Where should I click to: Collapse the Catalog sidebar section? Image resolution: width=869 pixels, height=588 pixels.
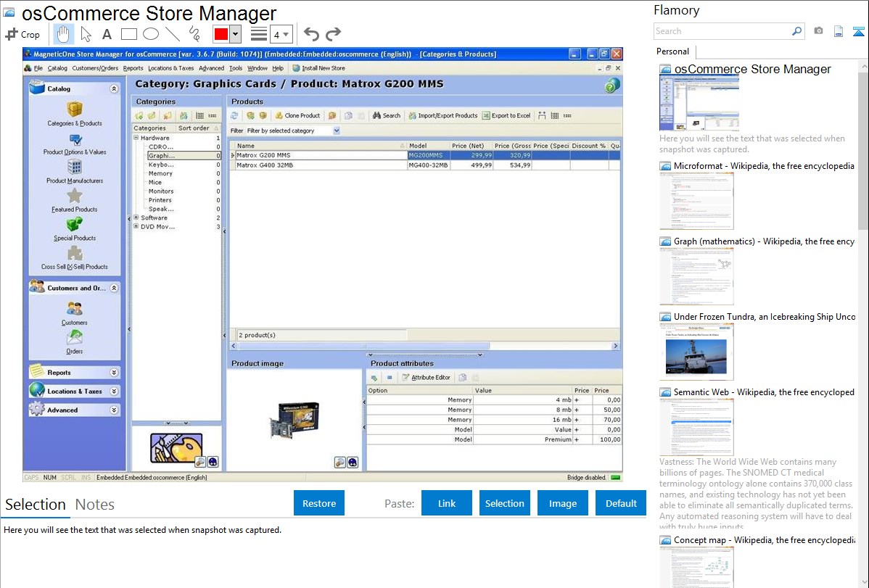coord(114,88)
